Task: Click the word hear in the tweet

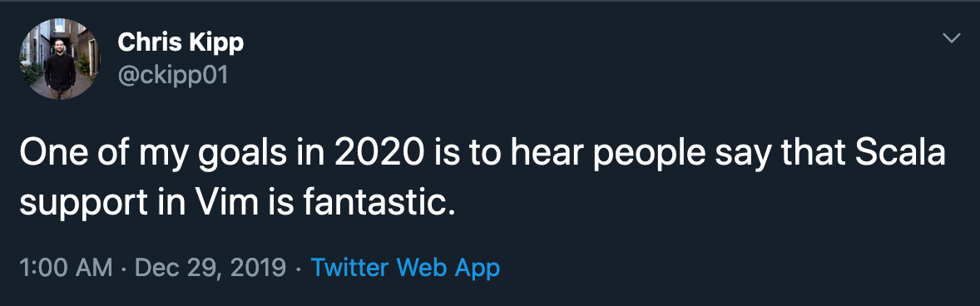Action: click(548, 155)
